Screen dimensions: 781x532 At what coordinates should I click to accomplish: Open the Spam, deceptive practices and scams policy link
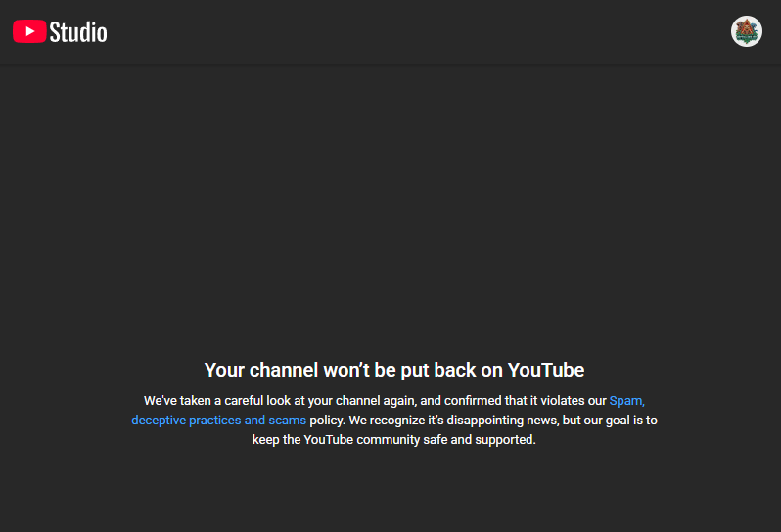pyautogui.click(x=218, y=421)
